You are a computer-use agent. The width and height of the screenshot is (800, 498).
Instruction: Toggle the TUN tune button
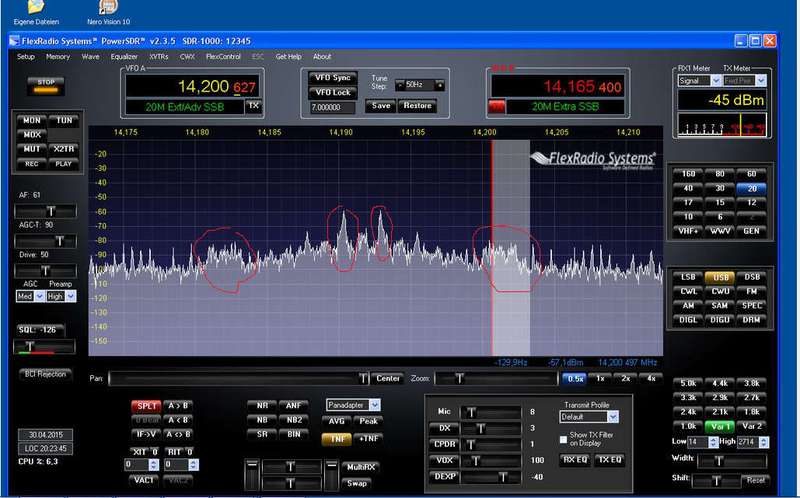pos(64,120)
